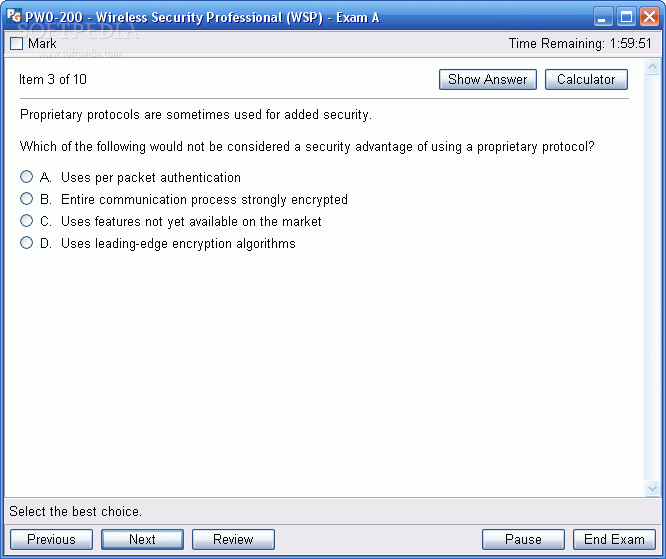Click the Show Answer button
666x559 pixels.
coord(488,79)
